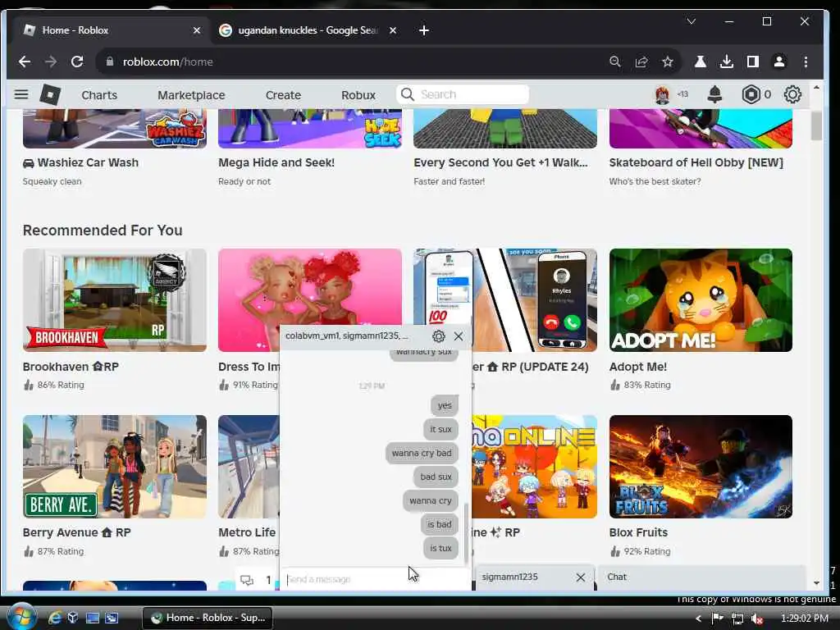
Task: Open the user avatar profile icon
Action: point(663,95)
